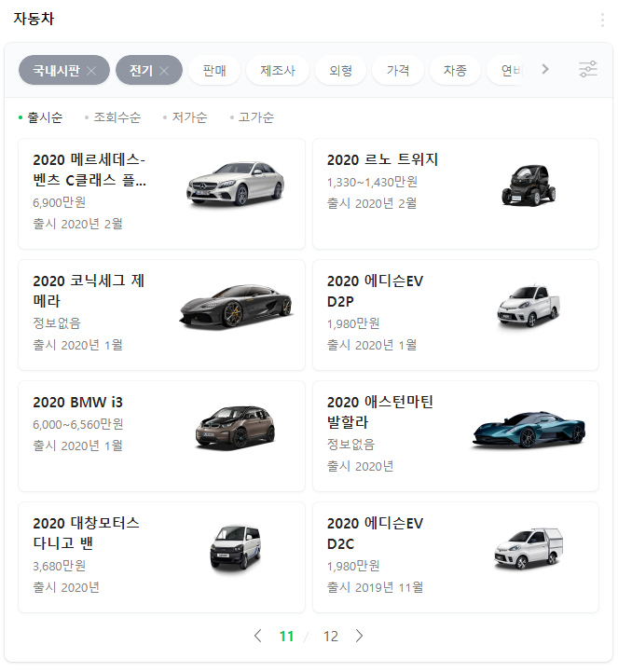Viewport: 618px width, 672px height.
Task: Click price 3,680만원
Action: [x=59, y=566]
